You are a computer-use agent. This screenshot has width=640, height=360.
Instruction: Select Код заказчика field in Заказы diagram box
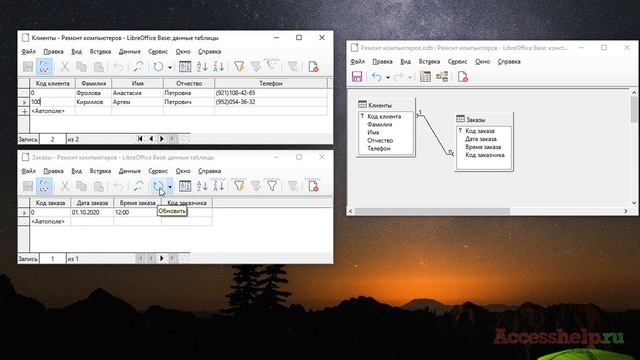[484, 155]
